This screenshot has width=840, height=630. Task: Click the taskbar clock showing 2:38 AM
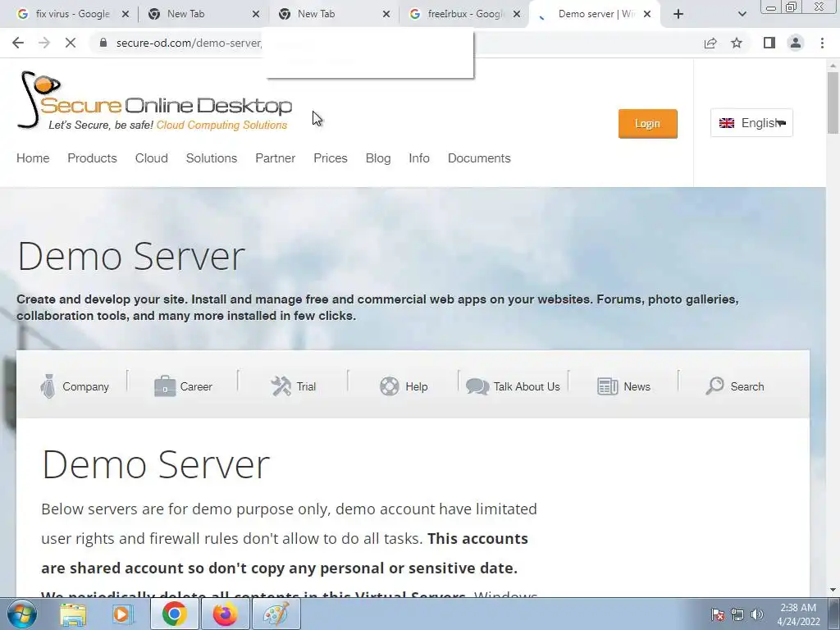point(798,614)
